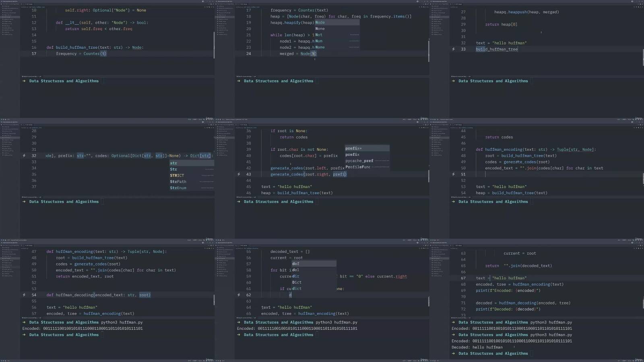Click 'if root.char is not None:' on line 39
The image size is (644, 362).
(299, 149)
